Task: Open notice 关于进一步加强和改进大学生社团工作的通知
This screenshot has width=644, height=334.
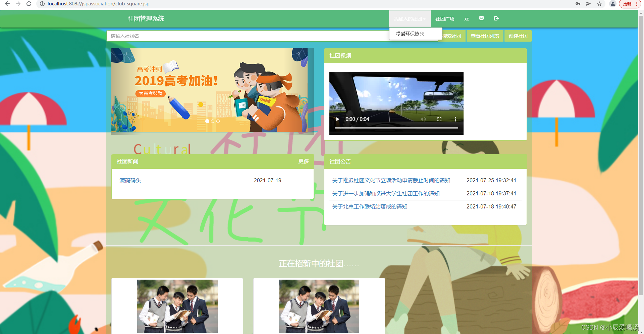Action: [x=386, y=194]
